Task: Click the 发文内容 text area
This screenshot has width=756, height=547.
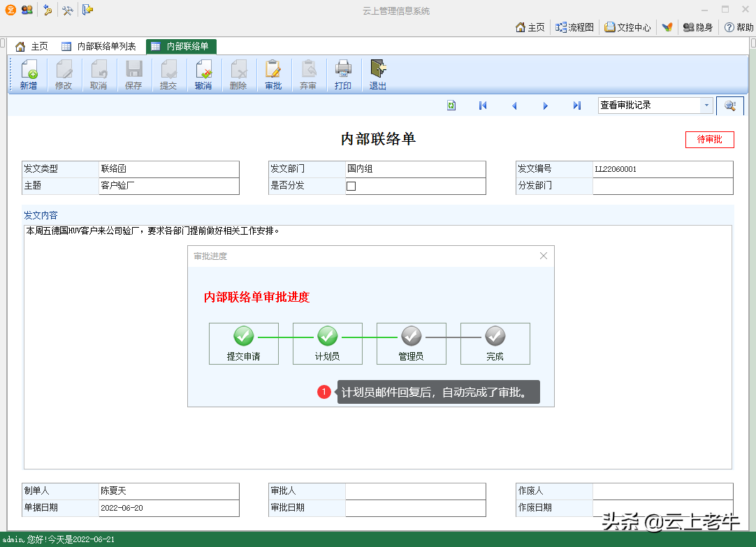Action: pos(378,347)
